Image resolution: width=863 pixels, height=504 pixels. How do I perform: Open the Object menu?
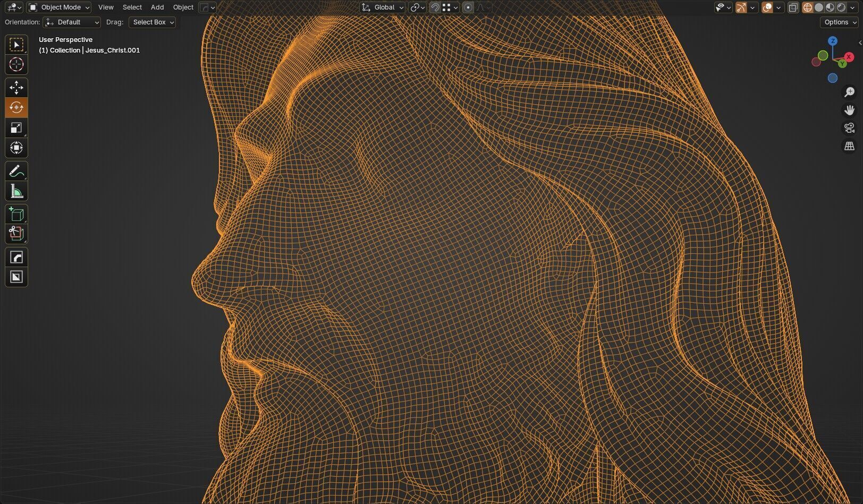183,7
